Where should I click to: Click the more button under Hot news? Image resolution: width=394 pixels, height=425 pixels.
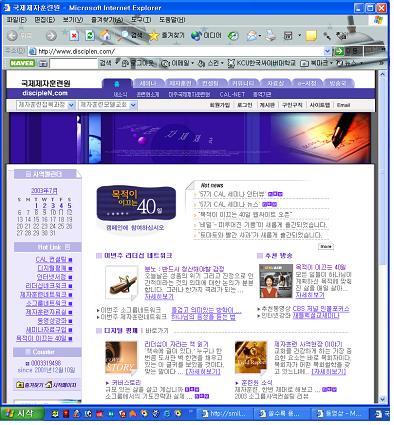(x=326, y=247)
